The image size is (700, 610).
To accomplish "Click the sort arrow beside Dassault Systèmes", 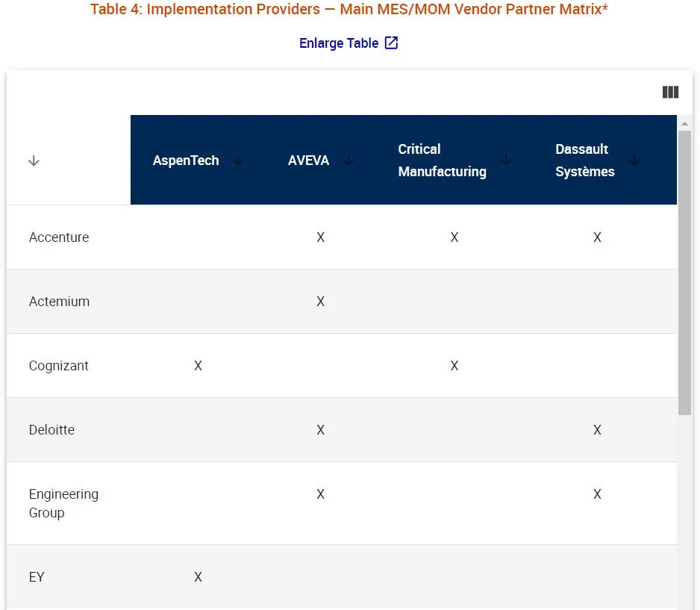I will pos(634,160).
